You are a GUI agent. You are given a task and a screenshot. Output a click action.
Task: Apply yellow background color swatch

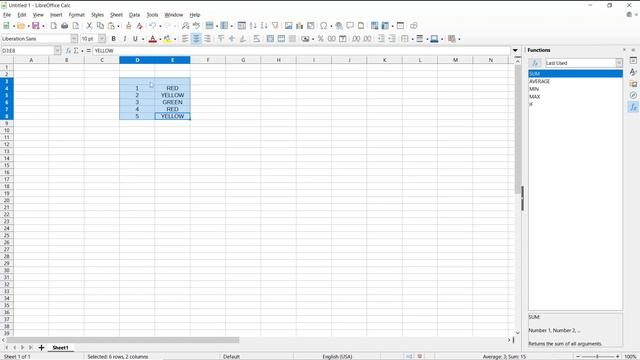(x=167, y=39)
